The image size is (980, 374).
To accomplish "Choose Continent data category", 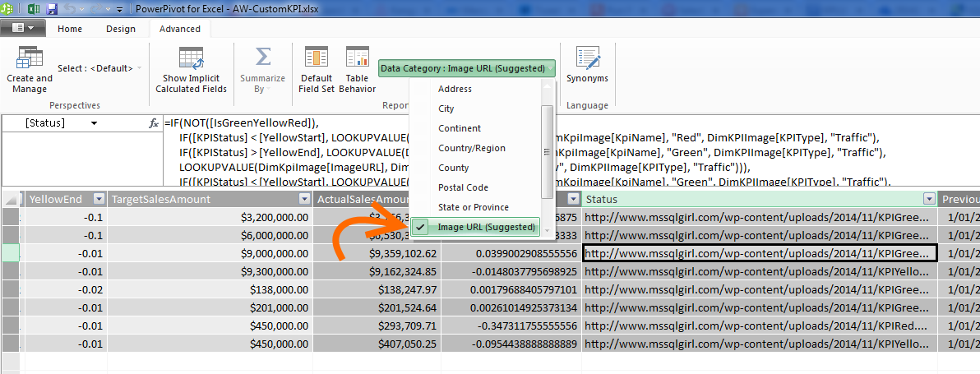I will click(475, 128).
